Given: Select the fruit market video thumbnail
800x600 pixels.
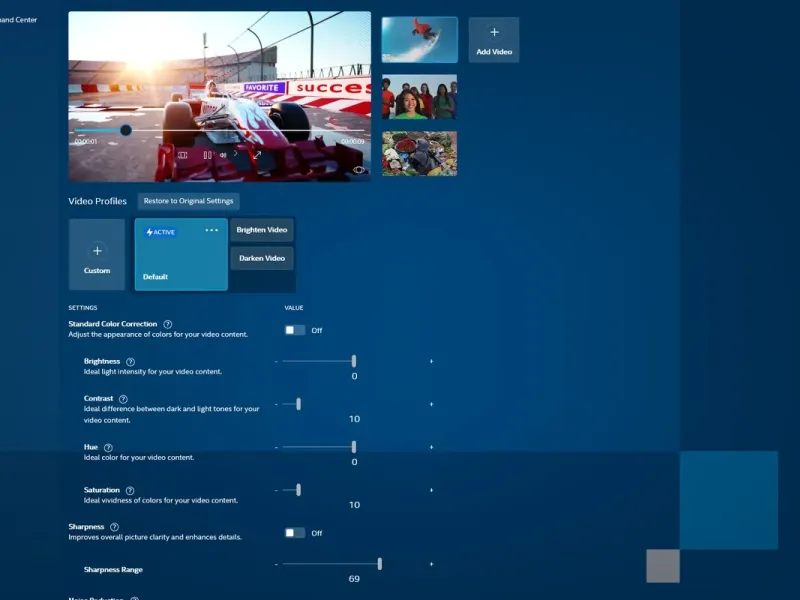Looking at the screenshot, I should point(419,154).
